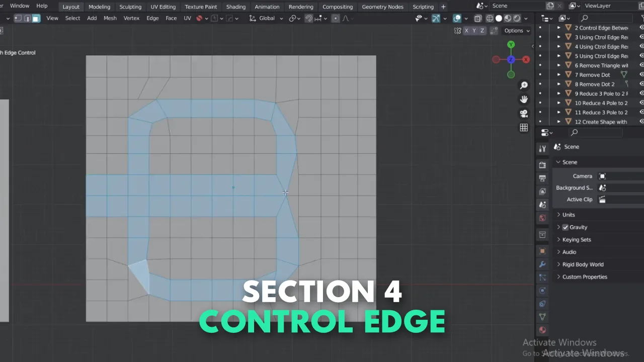Open the Object Properties tab
644x362 pixels.
[542, 251]
